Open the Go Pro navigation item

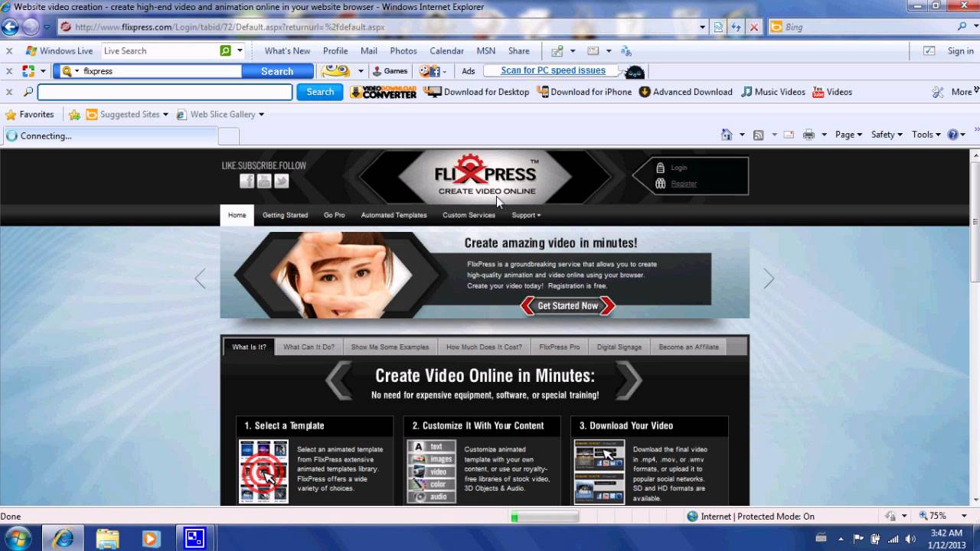point(334,215)
